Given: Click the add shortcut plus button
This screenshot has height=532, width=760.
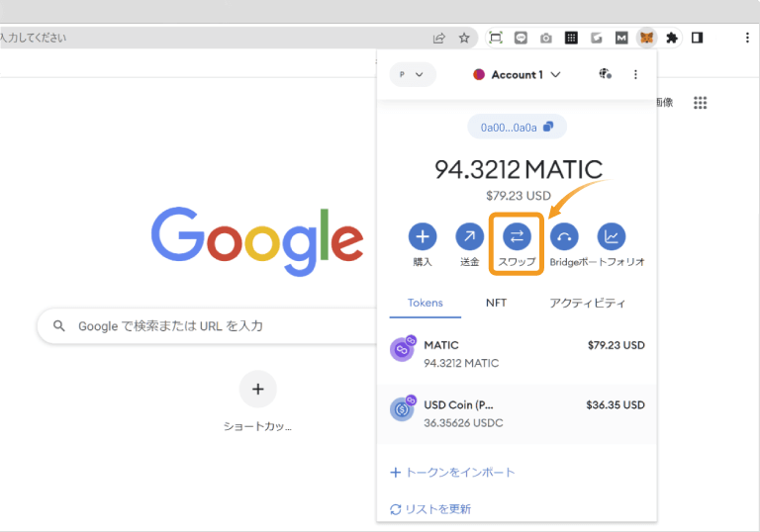Looking at the screenshot, I should pos(258,389).
